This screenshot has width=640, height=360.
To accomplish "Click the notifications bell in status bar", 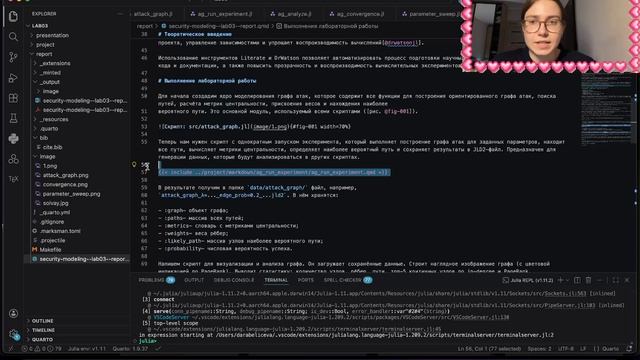I will pos(630,349).
